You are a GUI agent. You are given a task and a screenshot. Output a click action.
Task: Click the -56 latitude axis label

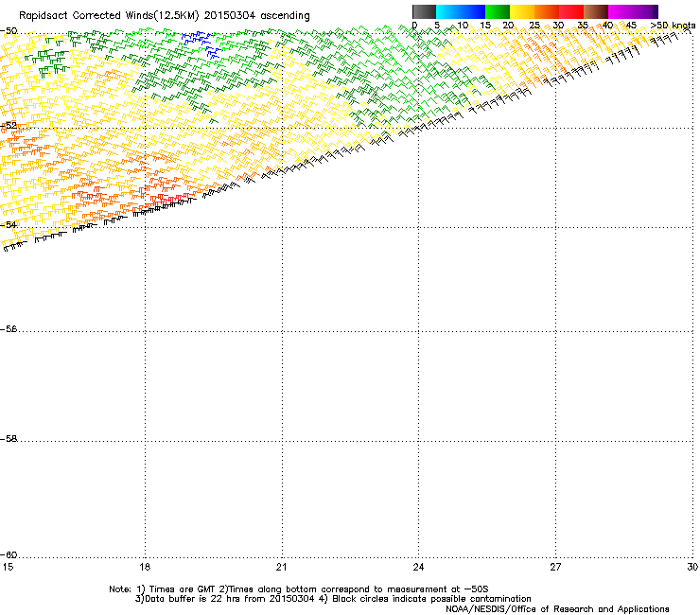9,329
